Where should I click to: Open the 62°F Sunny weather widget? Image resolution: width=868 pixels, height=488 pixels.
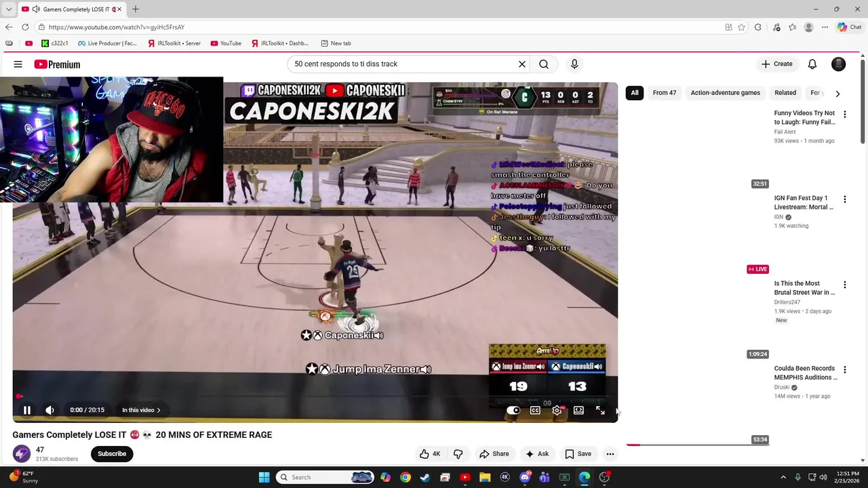tap(22, 477)
